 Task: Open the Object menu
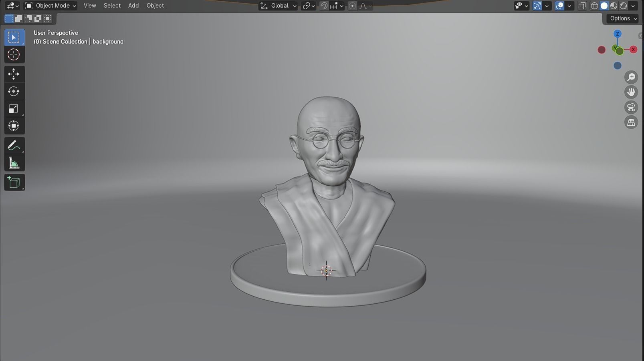pos(155,6)
